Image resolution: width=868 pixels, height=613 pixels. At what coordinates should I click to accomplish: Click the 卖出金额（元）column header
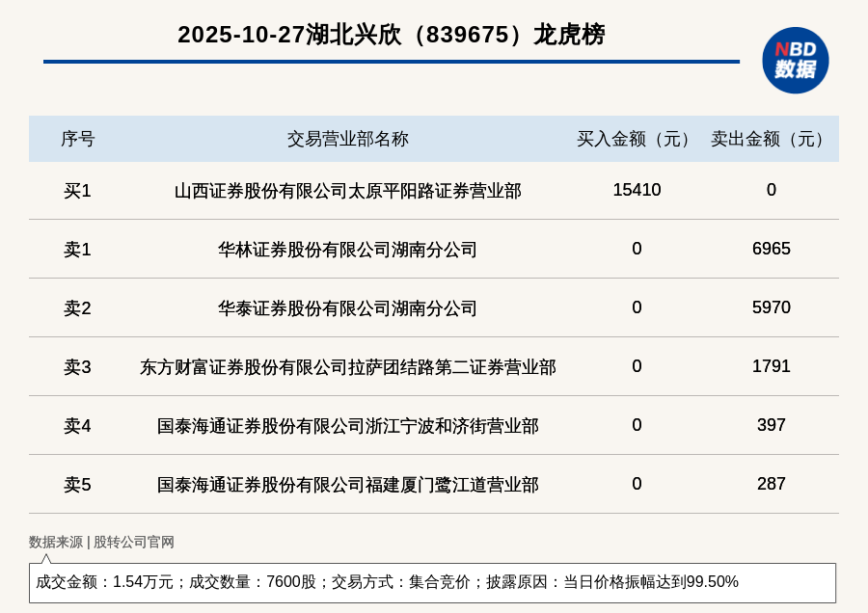[771, 139]
